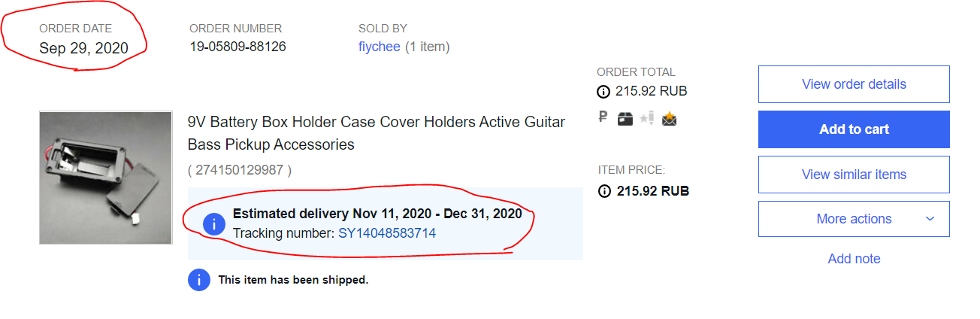Viewport: 980px width, 319px height.
Task: Click the leave feedback star-pencil icon
Action: tap(646, 118)
